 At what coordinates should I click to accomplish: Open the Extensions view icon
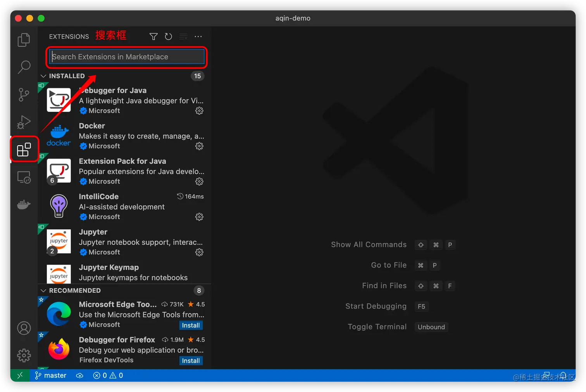click(x=24, y=150)
